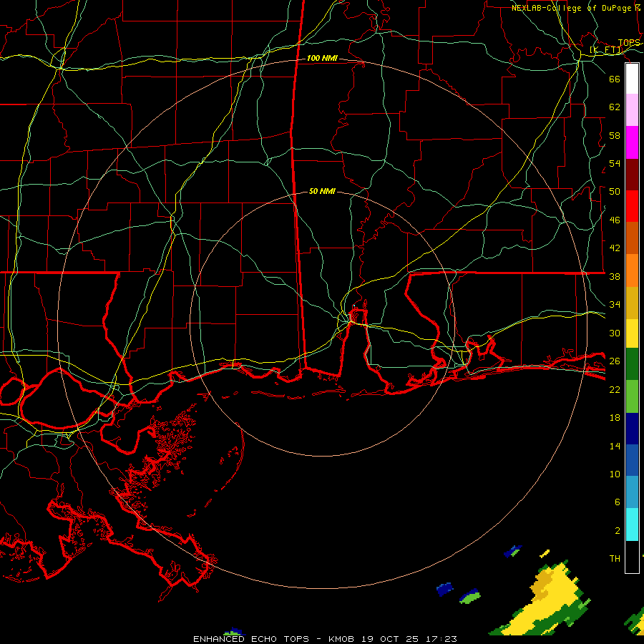
Task: Pick the gold legend color band
Action: coord(632,303)
